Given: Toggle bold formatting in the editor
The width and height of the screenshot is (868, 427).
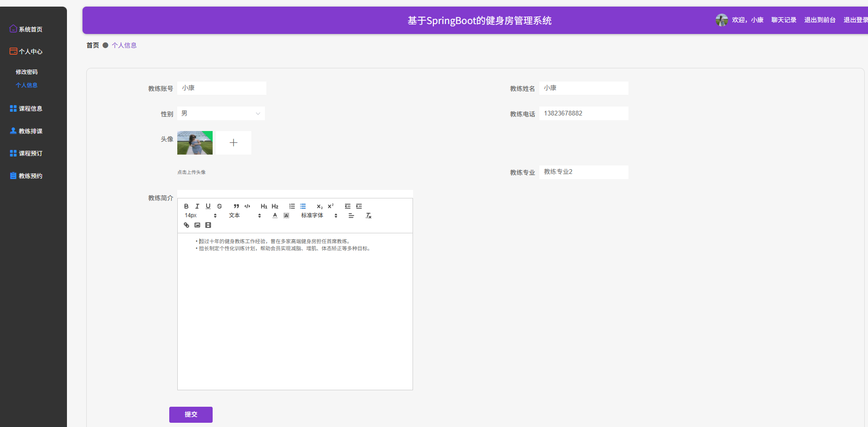Looking at the screenshot, I should [x=186, y=206].
